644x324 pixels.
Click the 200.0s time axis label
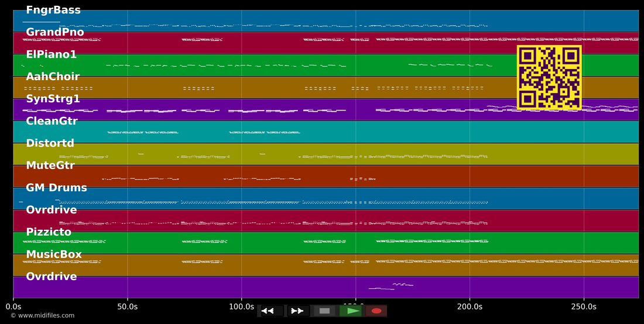(x=470, y=306)
